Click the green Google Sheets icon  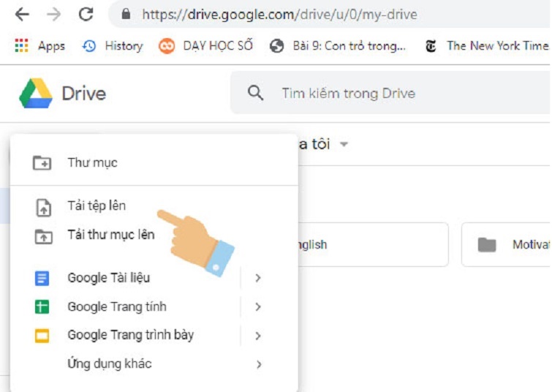point(42,306)
